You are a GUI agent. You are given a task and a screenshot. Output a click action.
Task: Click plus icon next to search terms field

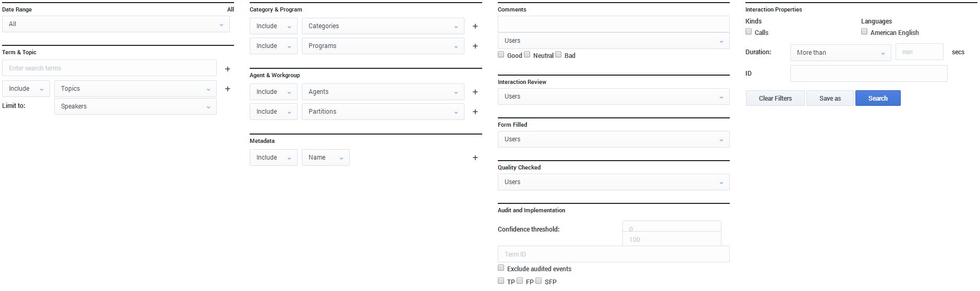click(227, 69)
